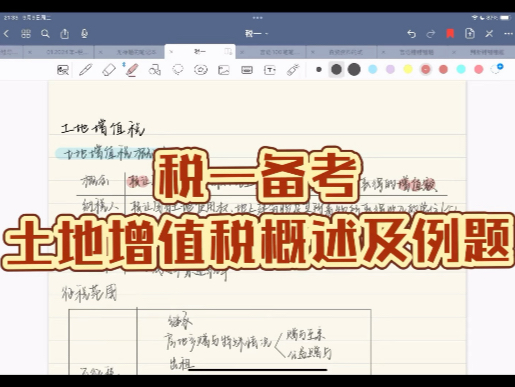Open the shapes tool

pos(155,70)
